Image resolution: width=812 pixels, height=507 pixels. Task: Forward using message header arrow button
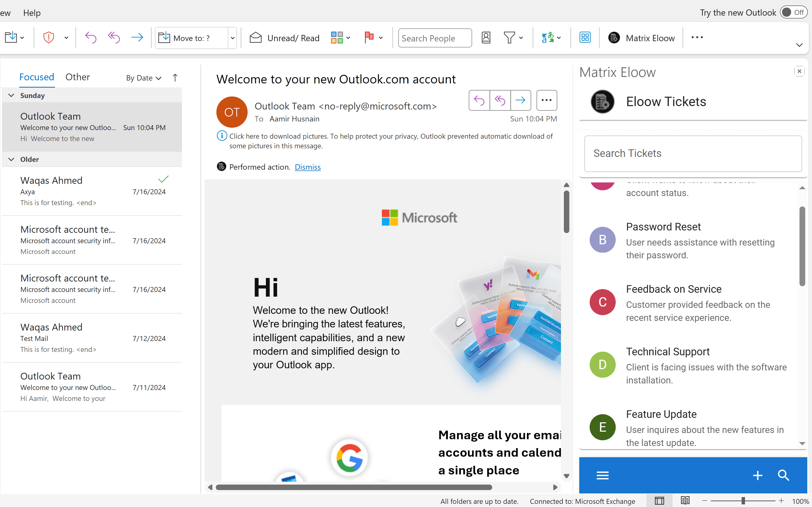click(x=521, y=100)
